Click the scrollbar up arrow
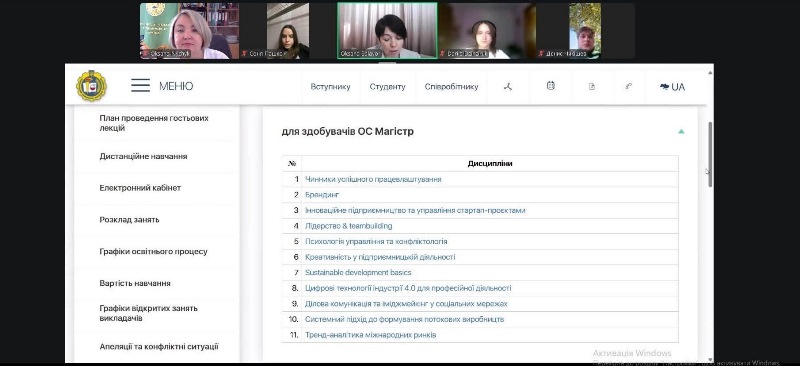Image resolution: width=800 pixels, height=366 pixels. click(x=710, y=73)
